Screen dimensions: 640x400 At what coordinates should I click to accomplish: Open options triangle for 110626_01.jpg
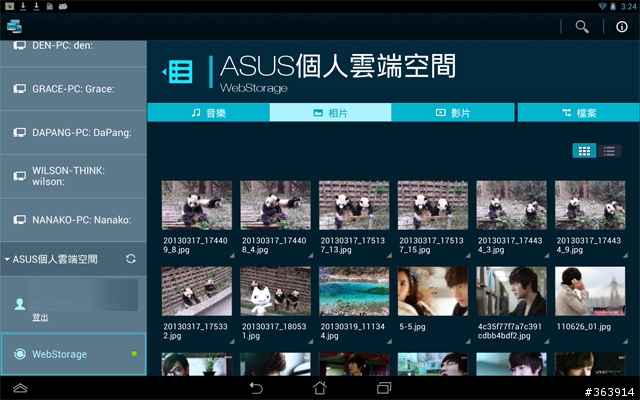(625, 341)
